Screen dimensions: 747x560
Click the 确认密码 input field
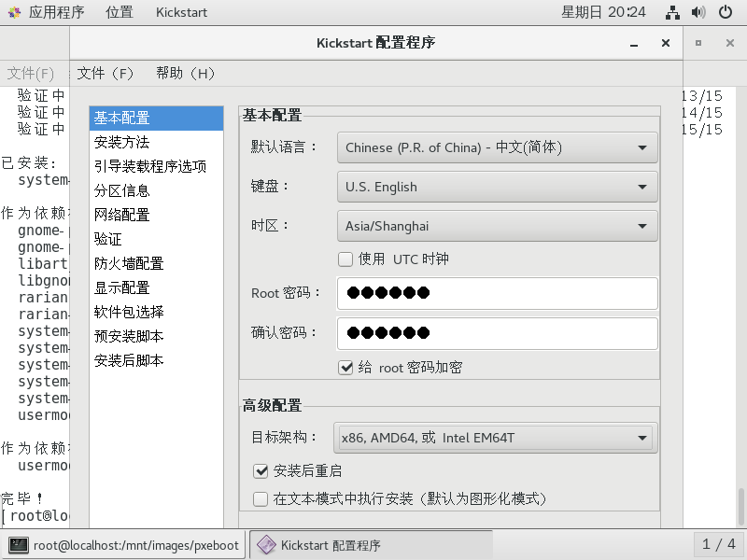pos(498,333)
